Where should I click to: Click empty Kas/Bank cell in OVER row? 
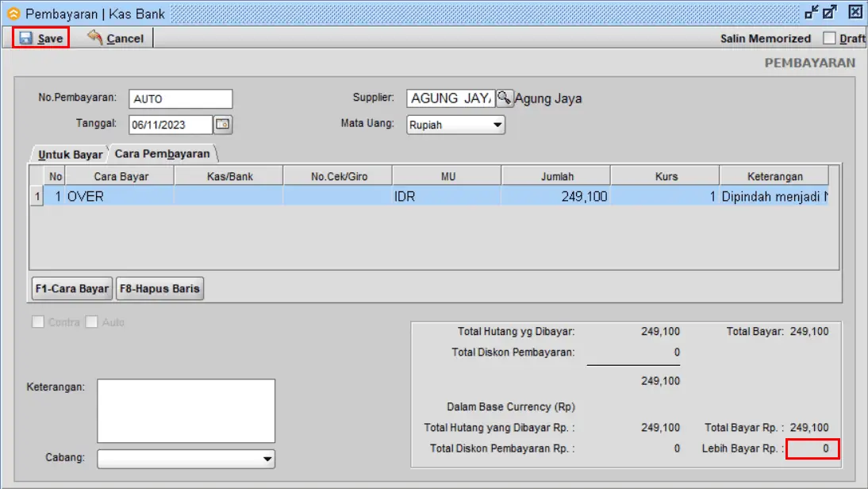(x=229, y=196)
